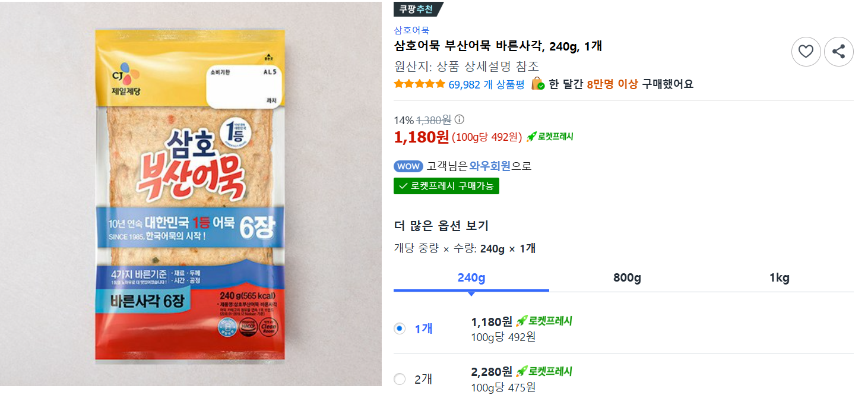Click the heart wishlist icon

[x=806, y=52]
